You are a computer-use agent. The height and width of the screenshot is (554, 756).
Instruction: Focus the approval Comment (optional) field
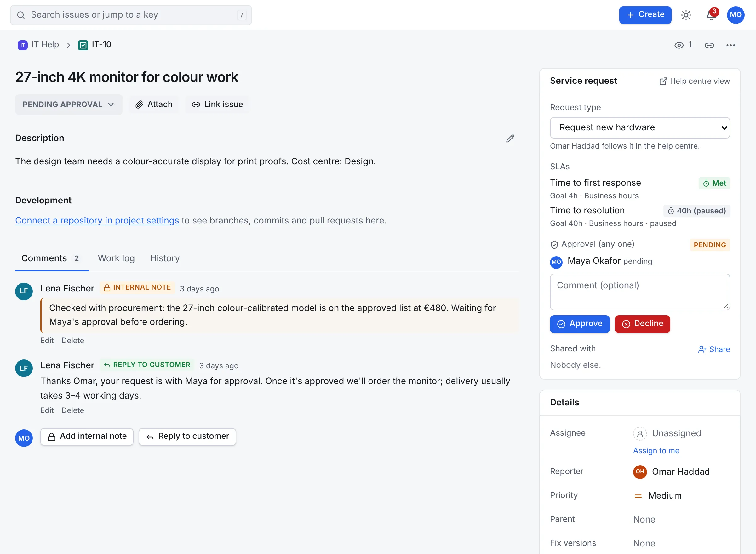639,292
